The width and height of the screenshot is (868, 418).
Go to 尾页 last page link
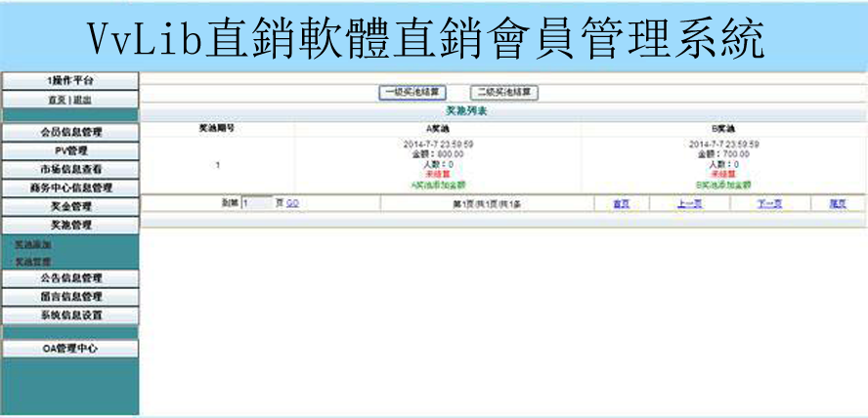[x=838, y=204]
